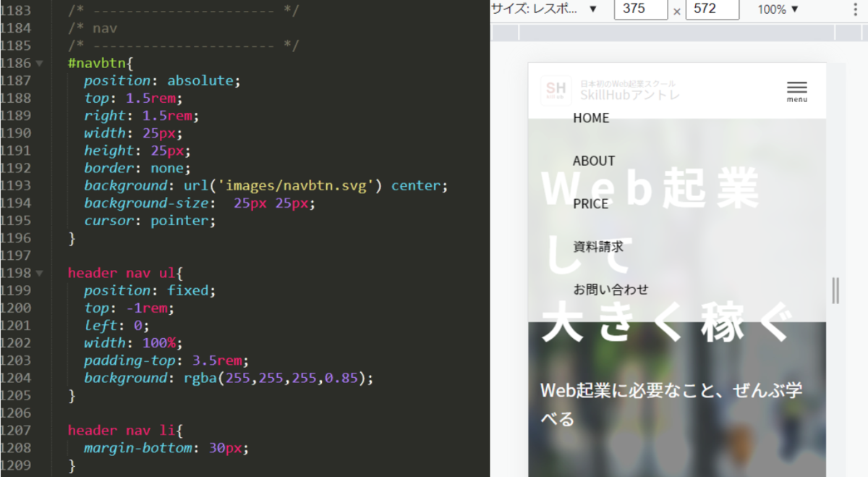Screen dimensions: 868x477
Task: Place cursor on 'position: fixed;' line
Action: point(150,290)
